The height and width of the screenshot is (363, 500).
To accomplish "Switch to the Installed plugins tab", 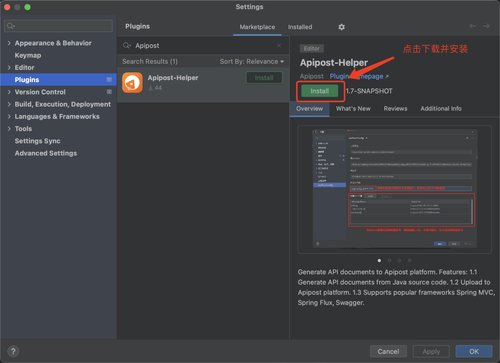I will coord(300,27).
